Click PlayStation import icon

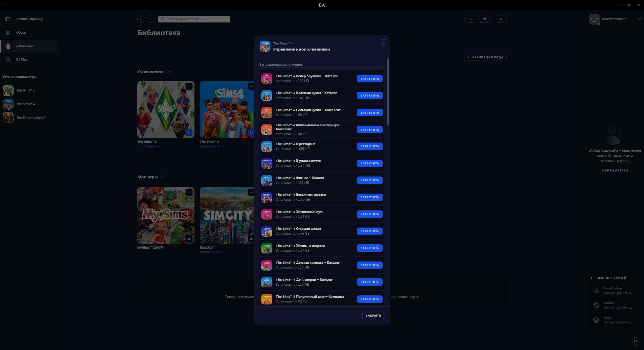596,291
